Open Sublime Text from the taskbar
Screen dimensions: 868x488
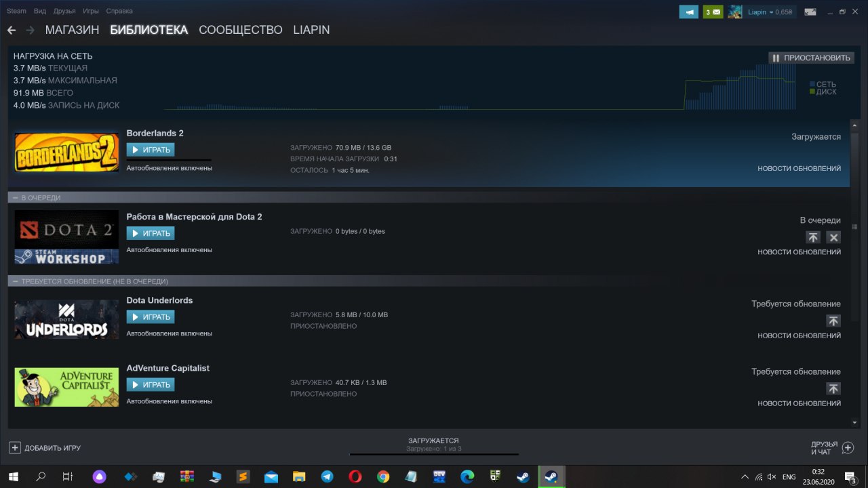coord(243,476)
